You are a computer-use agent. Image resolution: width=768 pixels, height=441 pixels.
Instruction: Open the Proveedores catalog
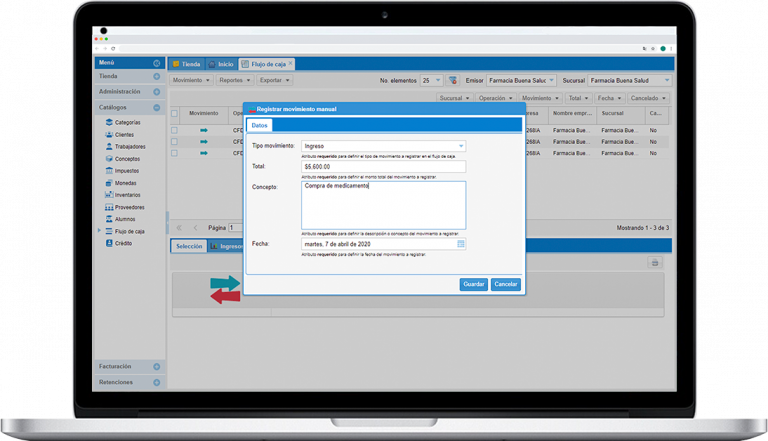click(x=129, y=207)
